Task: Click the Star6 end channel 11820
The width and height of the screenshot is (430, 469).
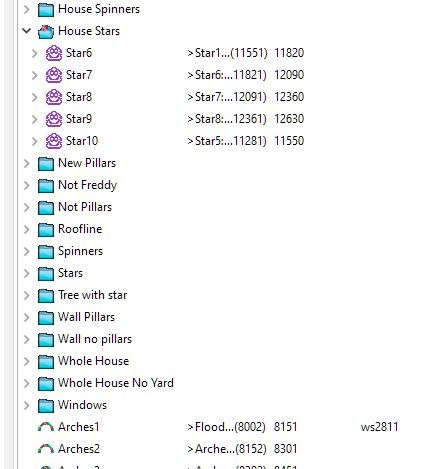Action: 289,53
